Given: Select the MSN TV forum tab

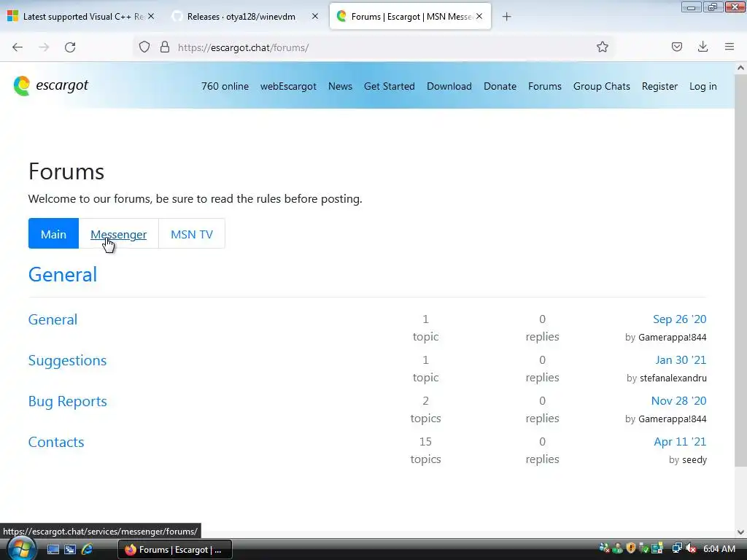Looking at the screenshot, I should coord(192,234).
